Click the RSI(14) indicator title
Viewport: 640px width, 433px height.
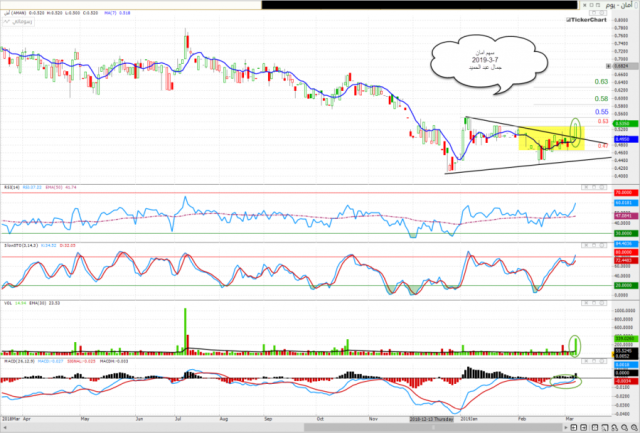(11, 187)
